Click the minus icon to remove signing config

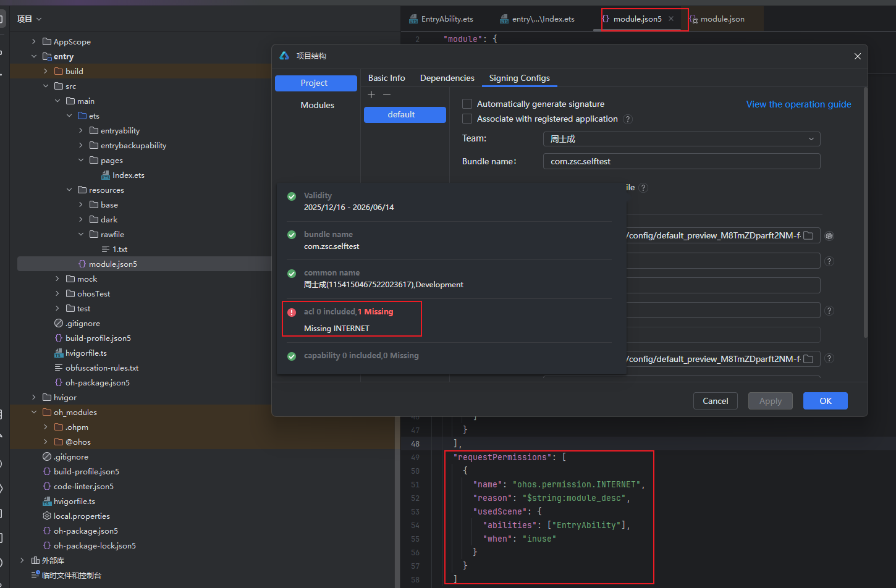point(387,94)
